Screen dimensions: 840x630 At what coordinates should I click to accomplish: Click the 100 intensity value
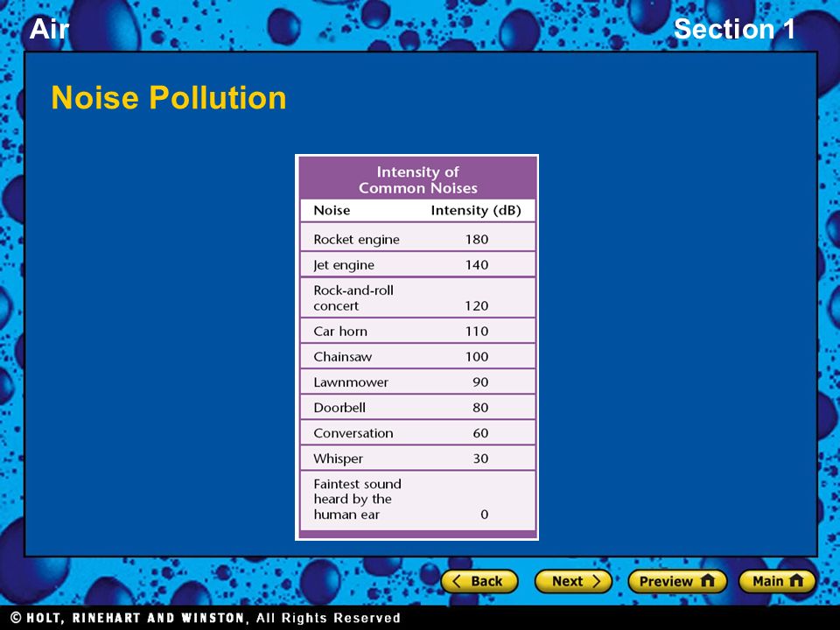coord(477,357)
